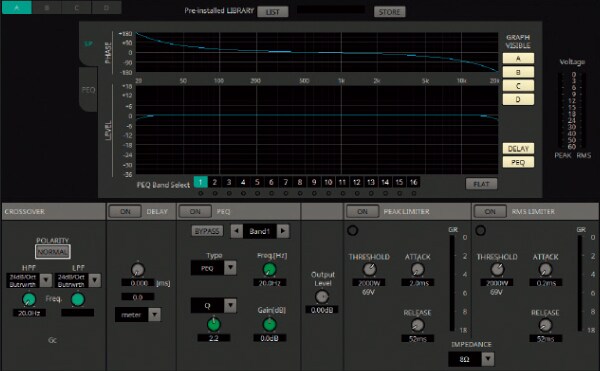Image resolution: width=600 pixels, height=371 pixels.
Task: Click the RMS Limiter RELEASE knob
Action: click(x=545, y=325)
